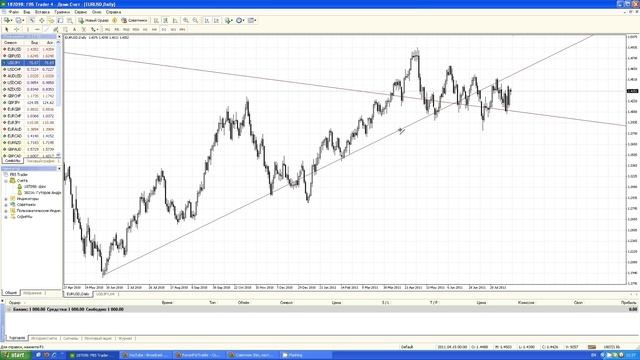Open the Сервис menu
640x360 pixels.
(81, 12)
